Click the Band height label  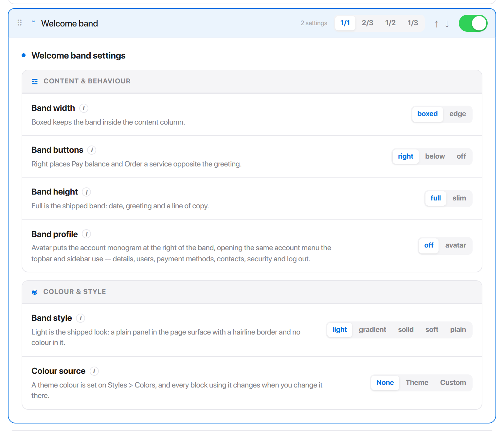tap(55, 192)
